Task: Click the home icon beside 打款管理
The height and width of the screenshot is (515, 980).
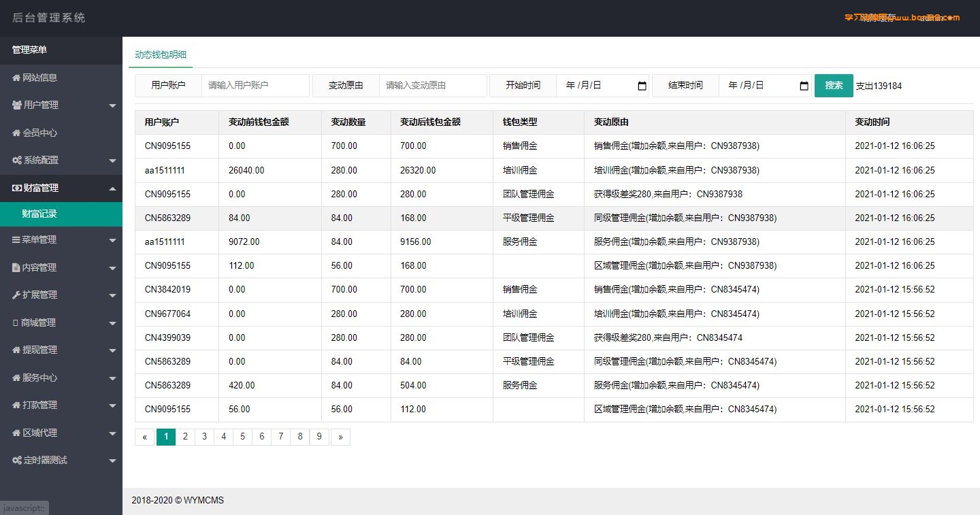Action: click(16, 405)
